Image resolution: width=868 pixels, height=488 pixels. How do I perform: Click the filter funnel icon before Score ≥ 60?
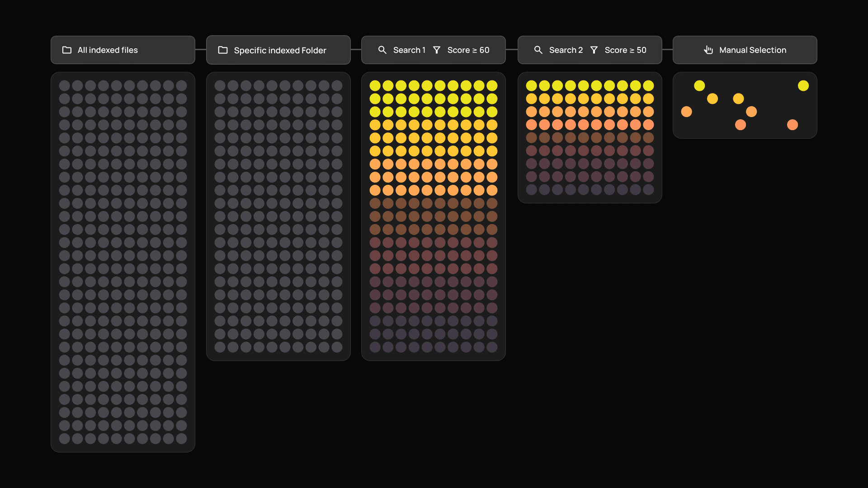[437, 50]
